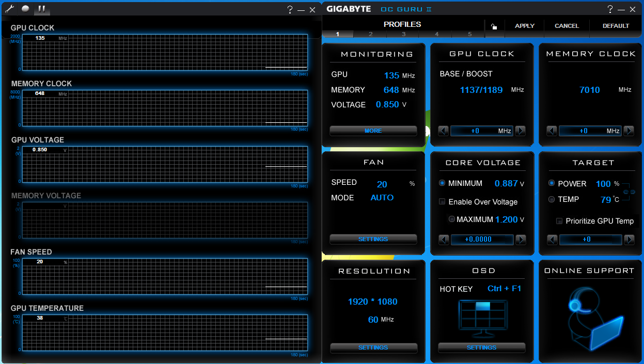Click the Ctrl + F1 hot key text

click(x=505, y=289)
